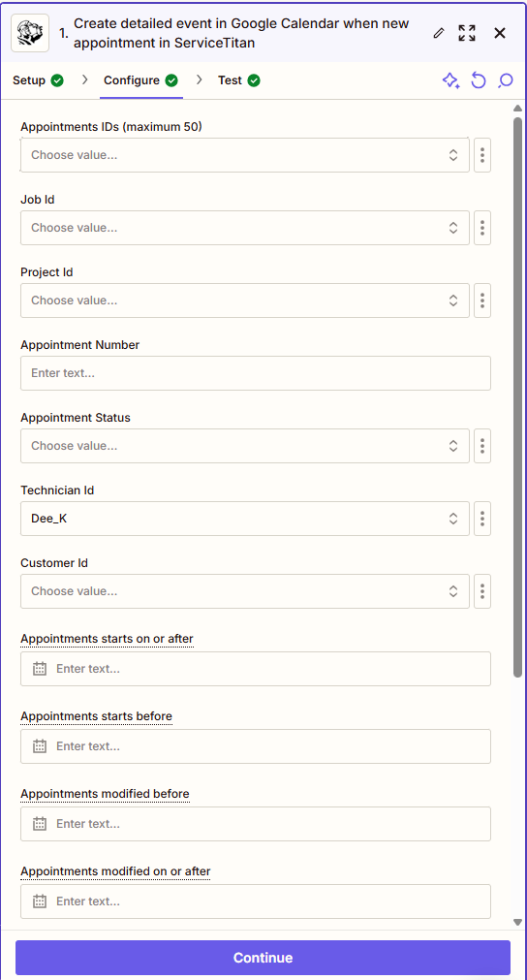Viewport: 527px width, 980px height.
Task: Expand the Technician Id Dee_K dropdown
Action: tap(245, 519)
